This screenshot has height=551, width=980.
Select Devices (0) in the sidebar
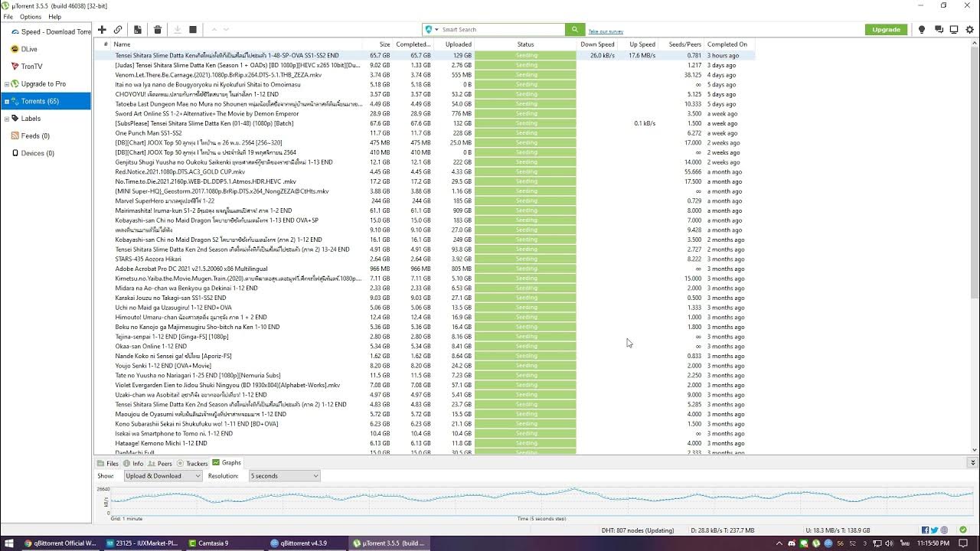(38, 153)
